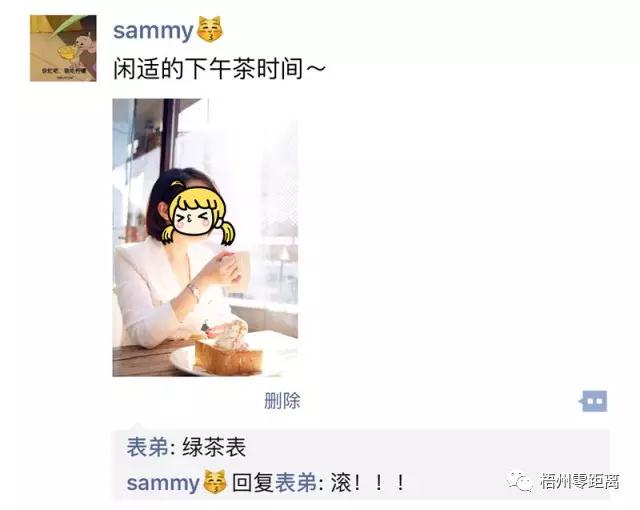The height and width of the screenshot is (510, 640).
Task: Click the cat emoji in sammy's reply line
Action: [215, 482]
